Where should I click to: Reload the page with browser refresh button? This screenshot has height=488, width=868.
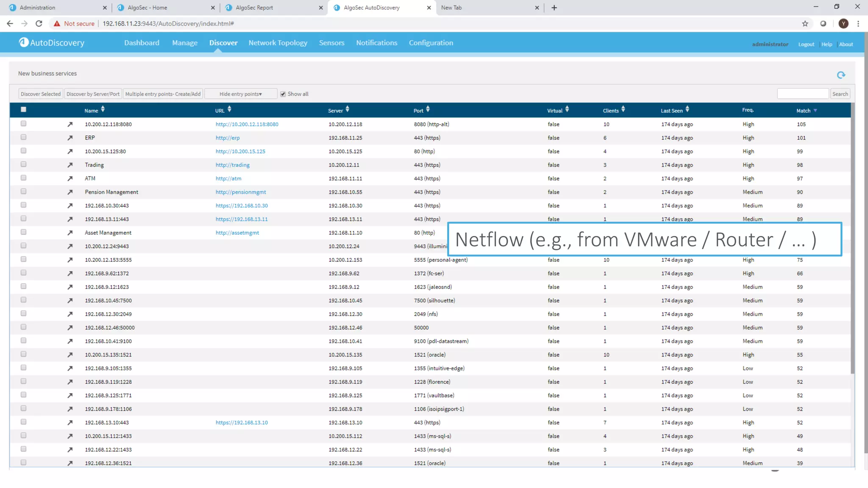click(39, 23)
